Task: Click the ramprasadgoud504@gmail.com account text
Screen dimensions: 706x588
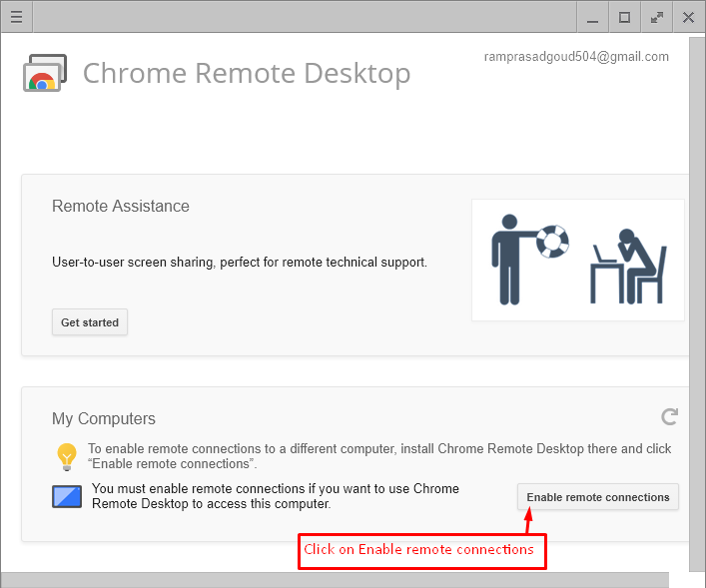Action: 576,57
